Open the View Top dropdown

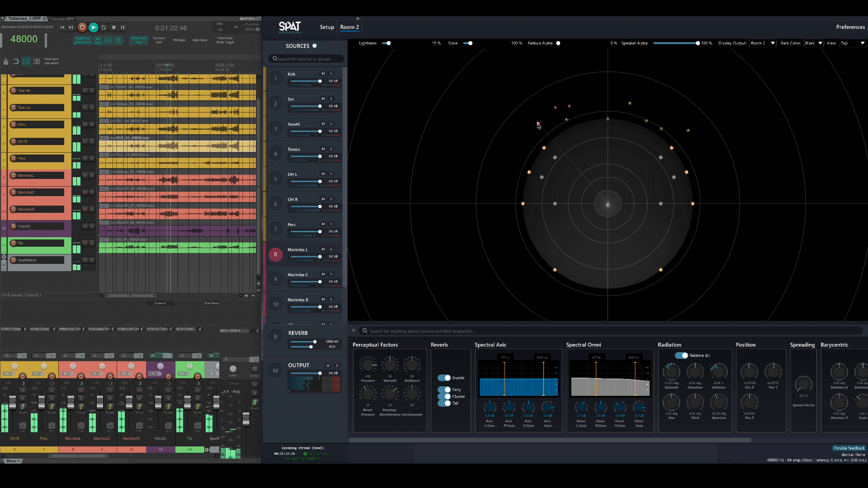tap(852, 43)
